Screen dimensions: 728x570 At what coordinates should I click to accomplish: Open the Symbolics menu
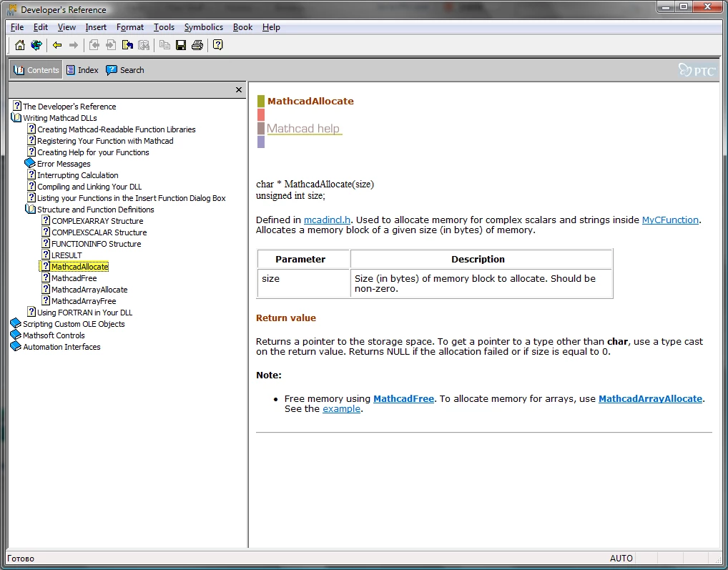click(x=203, y=27)
